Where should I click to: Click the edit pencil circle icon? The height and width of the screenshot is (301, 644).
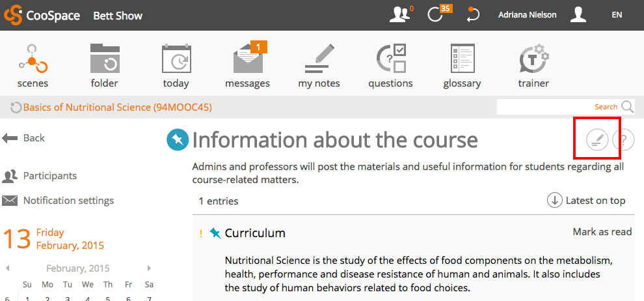click(x=597, y=140)
